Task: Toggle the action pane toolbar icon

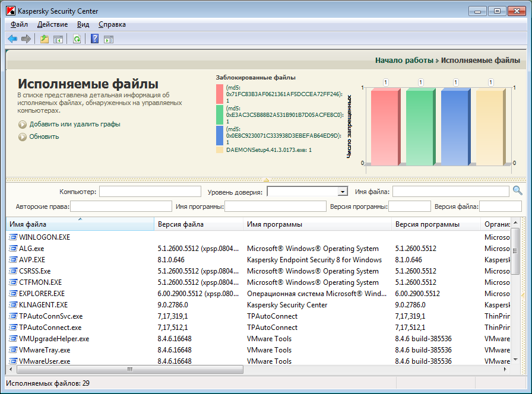Action: coord(108,39)
